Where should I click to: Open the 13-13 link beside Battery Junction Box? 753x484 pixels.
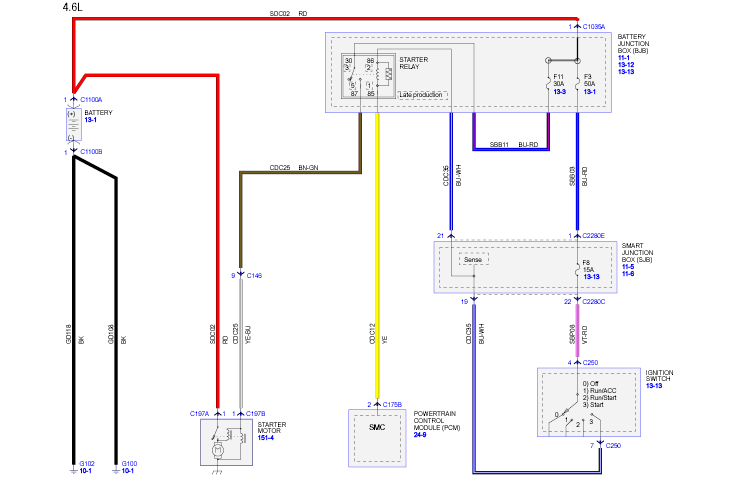(626, 72)
